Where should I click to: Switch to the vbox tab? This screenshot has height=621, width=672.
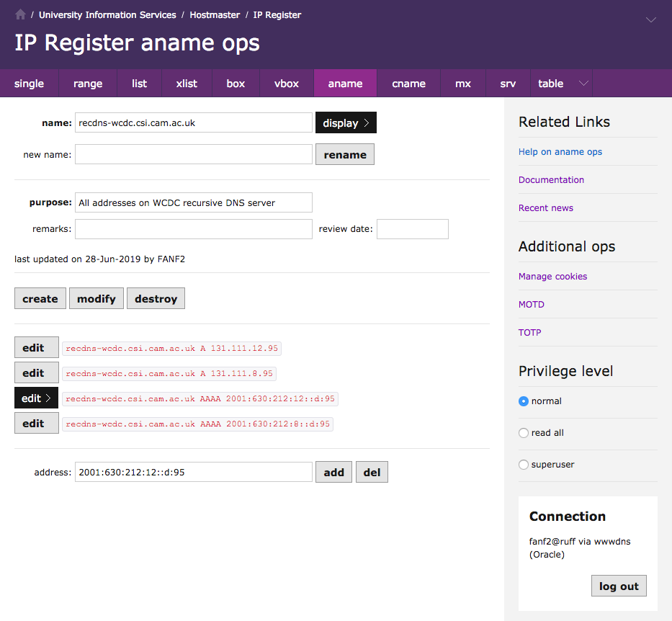287,84
